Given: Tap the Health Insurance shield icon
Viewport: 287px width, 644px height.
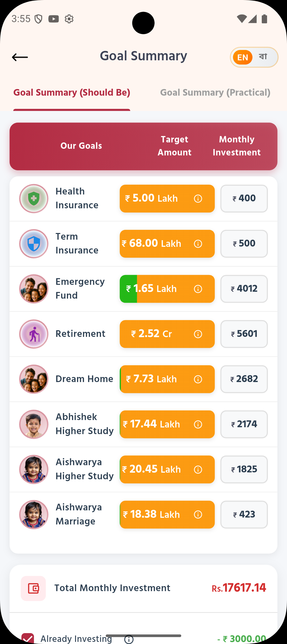Looking at the screenshot, I should (x=34, y=199).
